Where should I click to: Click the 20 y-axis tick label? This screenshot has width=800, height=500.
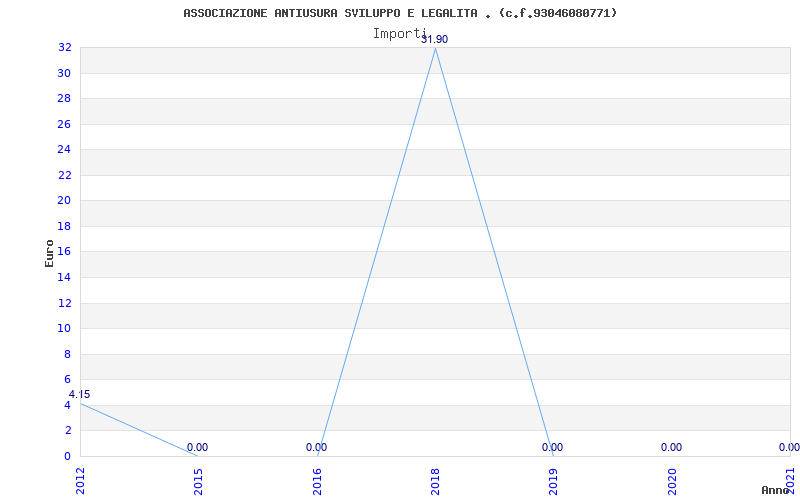click(64, 201)
